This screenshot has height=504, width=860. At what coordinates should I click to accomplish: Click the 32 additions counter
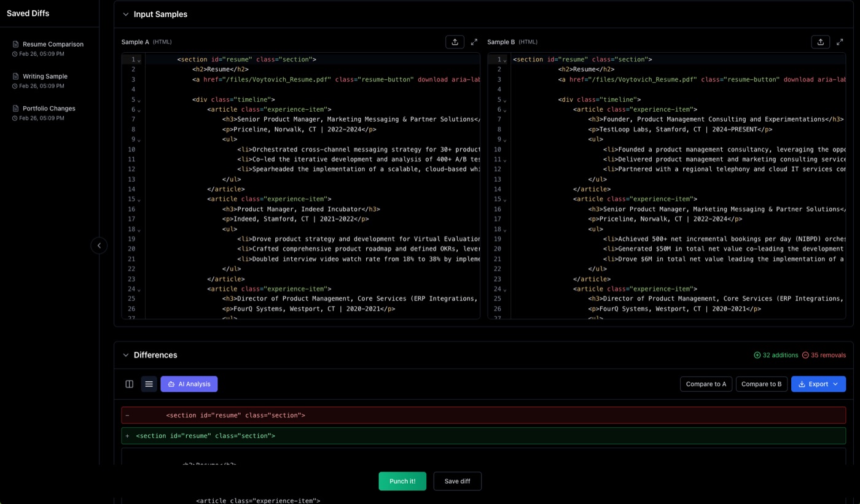point(776,355)
